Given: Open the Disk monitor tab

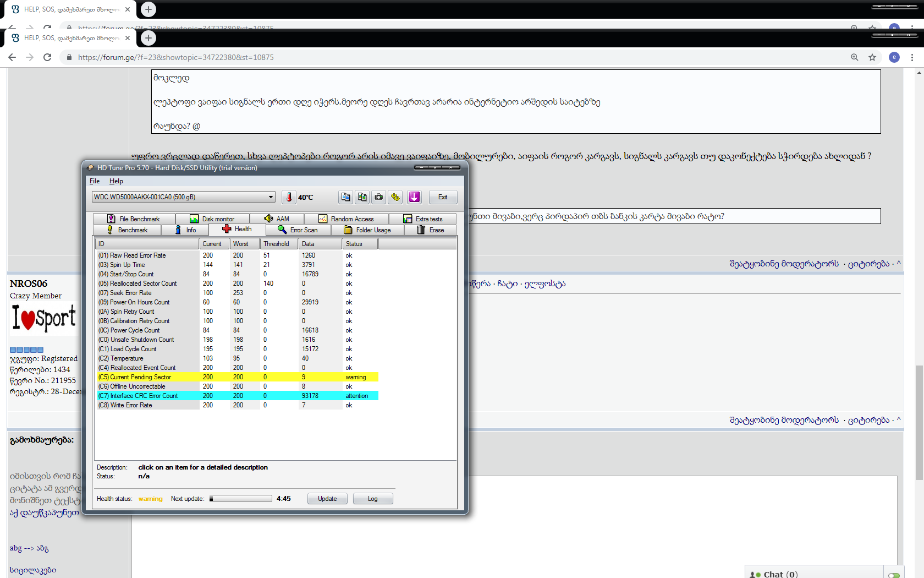Looking at the screenshot, I should click(x=212, y=219).
